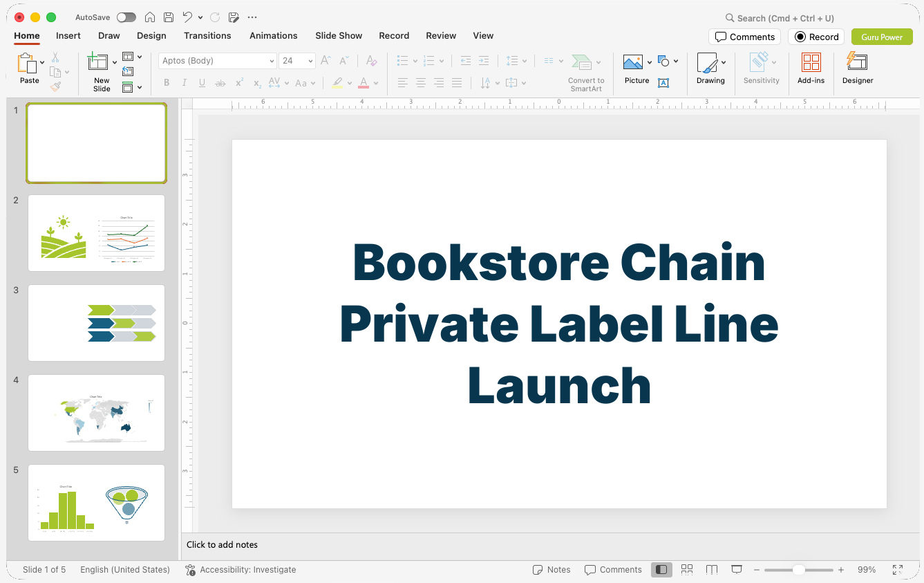Viewport: 924px width, 583px height.
Task: Click the Decrease Indent icon
Action: [x=465, y=61]
